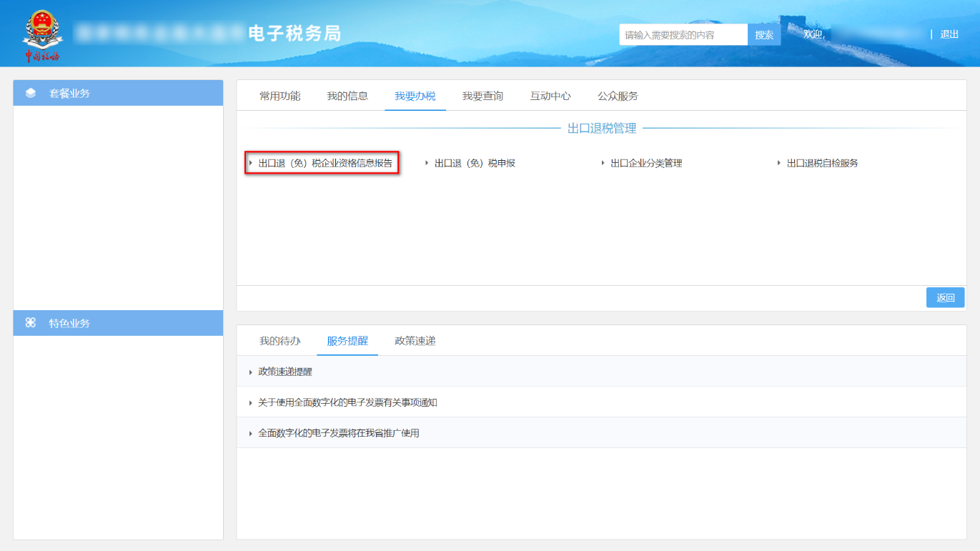Open 出口退（免）税申报
Screen dimensions: 980x551
(x=475, y=162)
